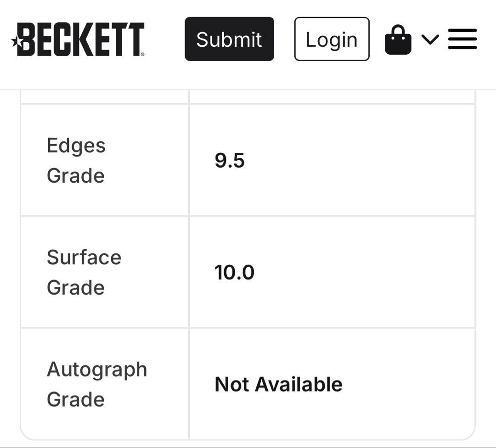Select the word "Edges" in the table
496x448 pixels.
[x=76, y=146]
